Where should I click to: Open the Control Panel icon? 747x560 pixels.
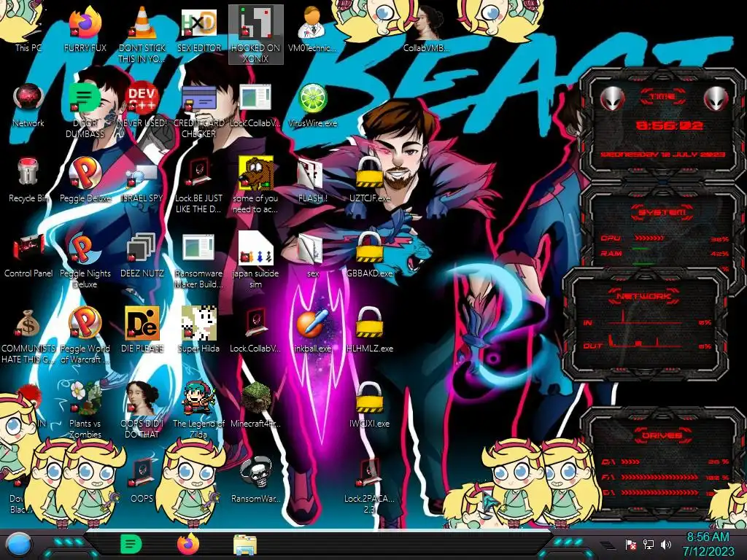coord(28,255)
